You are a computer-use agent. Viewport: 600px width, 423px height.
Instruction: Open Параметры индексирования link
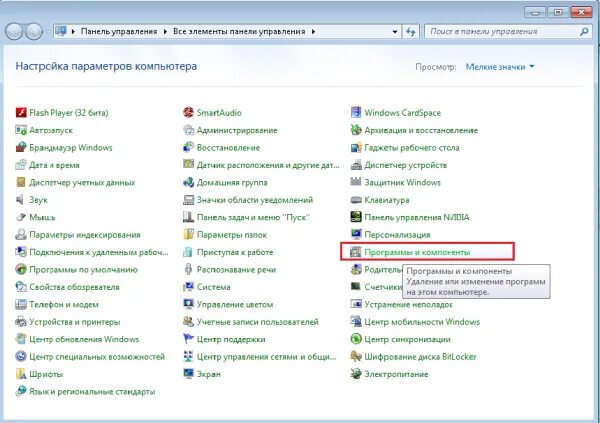(x=85, y=235)
